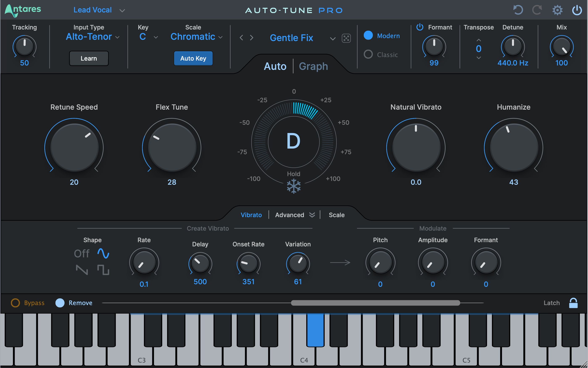Enable the Formant power toggle
Image resolution: width=588 pixels, height=368 pixels.
point(420,27)
